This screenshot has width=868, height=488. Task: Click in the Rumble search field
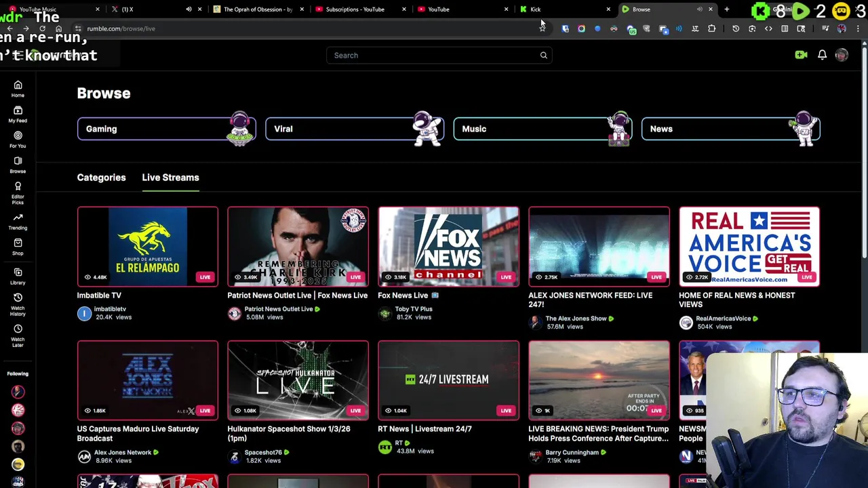(439, 56)
